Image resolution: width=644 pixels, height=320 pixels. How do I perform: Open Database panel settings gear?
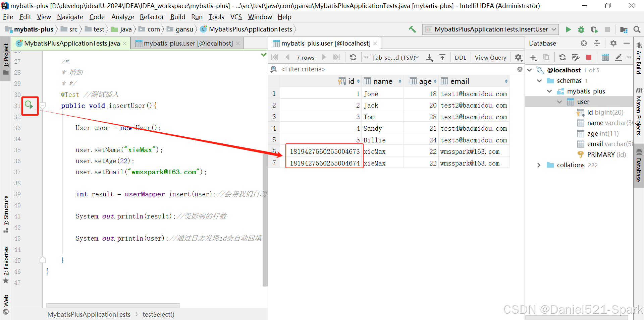pos(613,43)
